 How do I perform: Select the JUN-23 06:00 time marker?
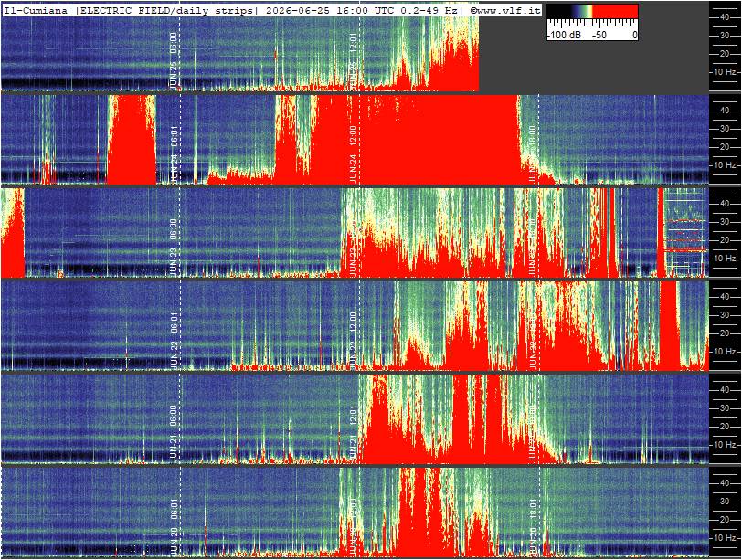[x=174, y=248]
